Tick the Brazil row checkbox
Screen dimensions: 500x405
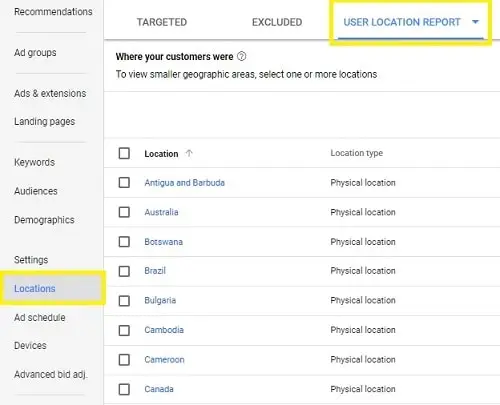coord(124,271)
